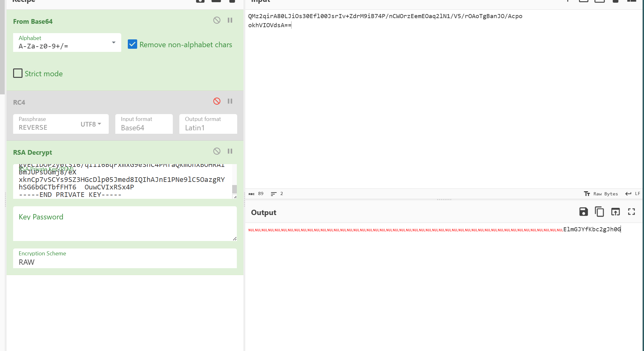Change passphrase encoding from UTF8
Screen dimensions: 644x351
click(x=91, y=124)
